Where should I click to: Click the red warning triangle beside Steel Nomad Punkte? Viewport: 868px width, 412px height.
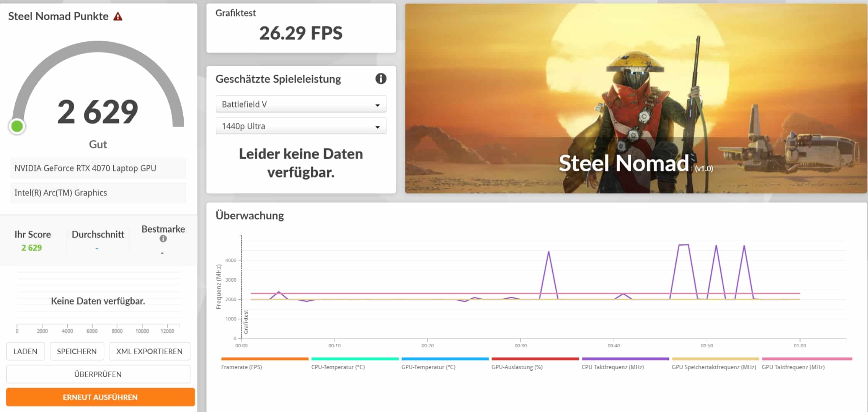(x=118, y=17)
